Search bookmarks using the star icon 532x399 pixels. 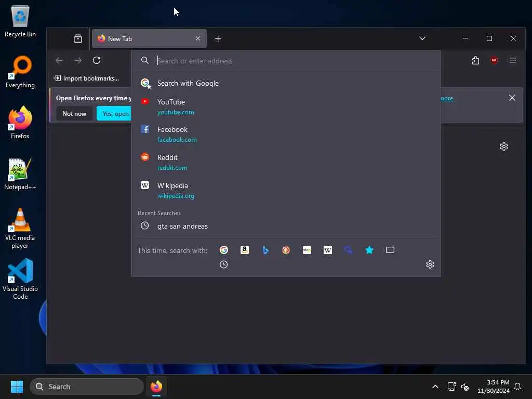[x=369, y=250]
